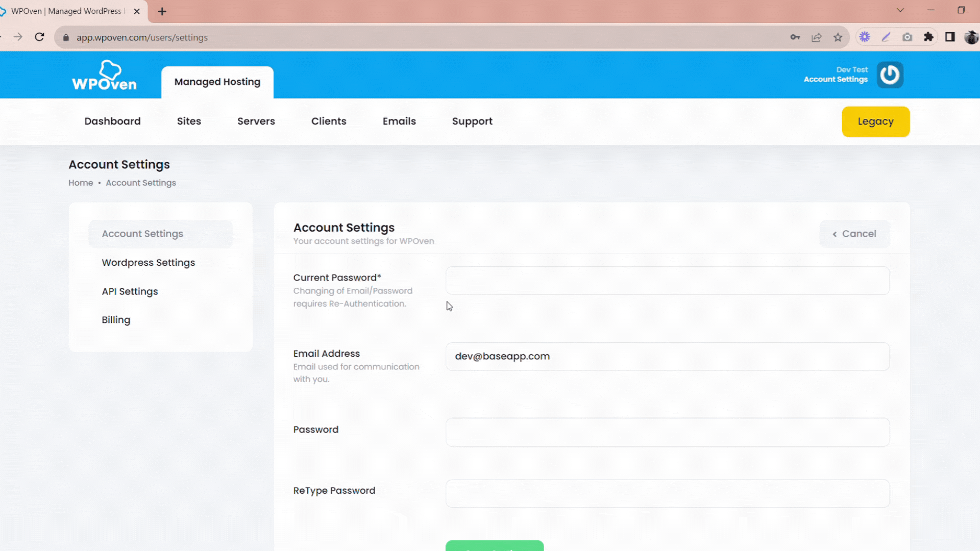
Task: Click the browser screenshot camera icon
Action: pyautogui.click(x=908, y=37)
